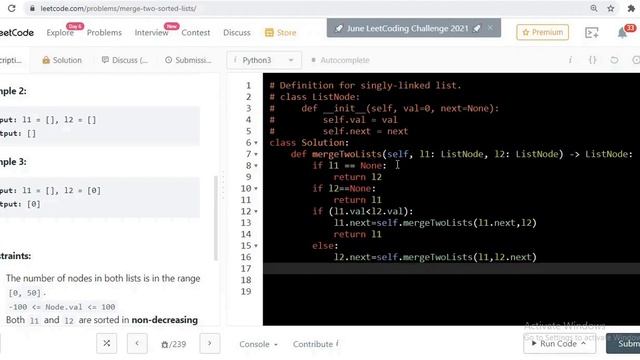Open the notifications bell

pyautogui.click(x=622, y=33)
